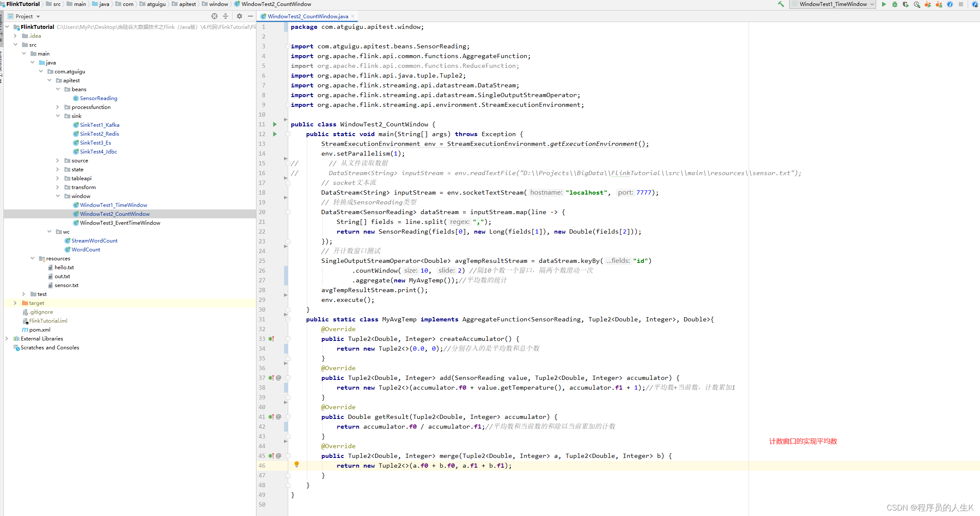Start the debugger with the bug icon
Viewport: 980px width, 516px height.
(x=895, y=4)
